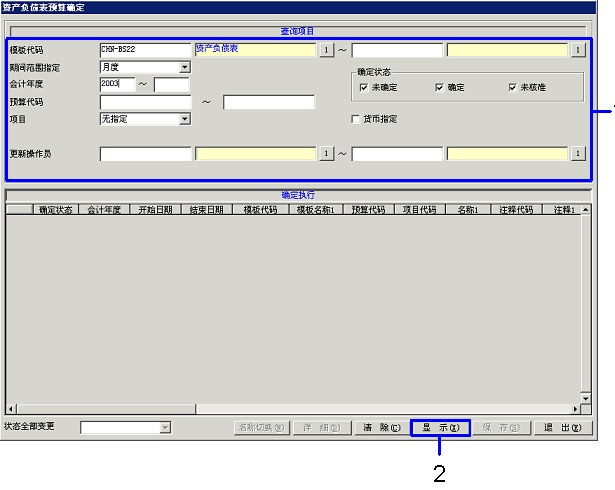Uncheck the 确定 status checkbox

coord(439,88)
